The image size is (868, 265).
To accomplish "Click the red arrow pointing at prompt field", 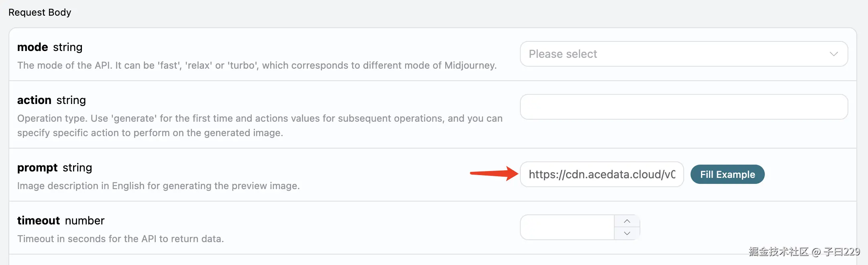I will [x=494, y=173].
